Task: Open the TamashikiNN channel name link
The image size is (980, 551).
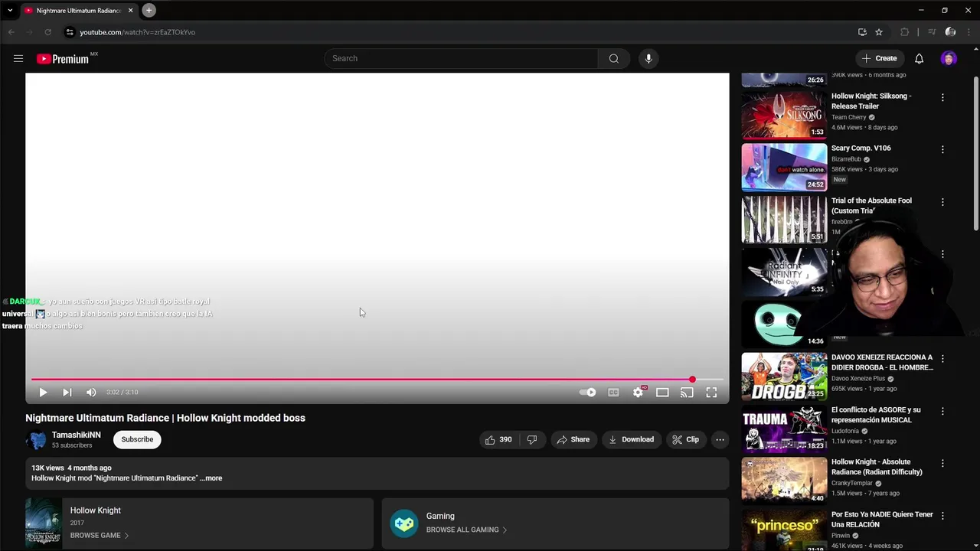Action: [76, 435]
